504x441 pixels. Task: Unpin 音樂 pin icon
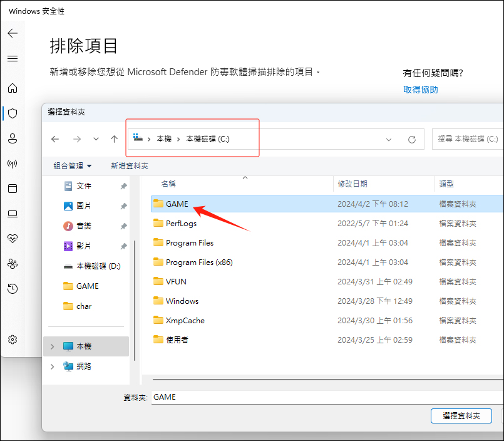(123, 226)
